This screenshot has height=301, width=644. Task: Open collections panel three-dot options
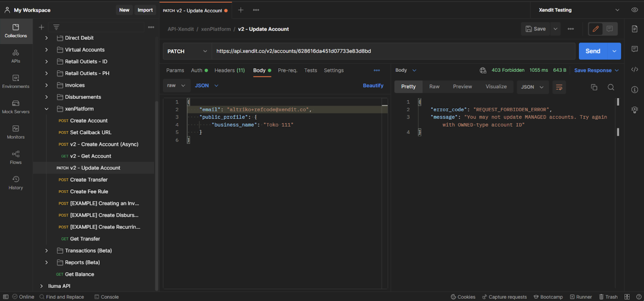point(151,27)
